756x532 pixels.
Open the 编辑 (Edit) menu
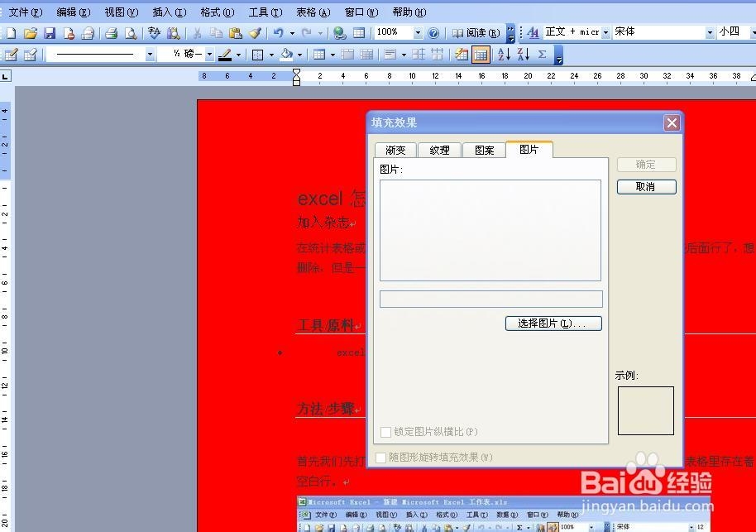(74, 12)
